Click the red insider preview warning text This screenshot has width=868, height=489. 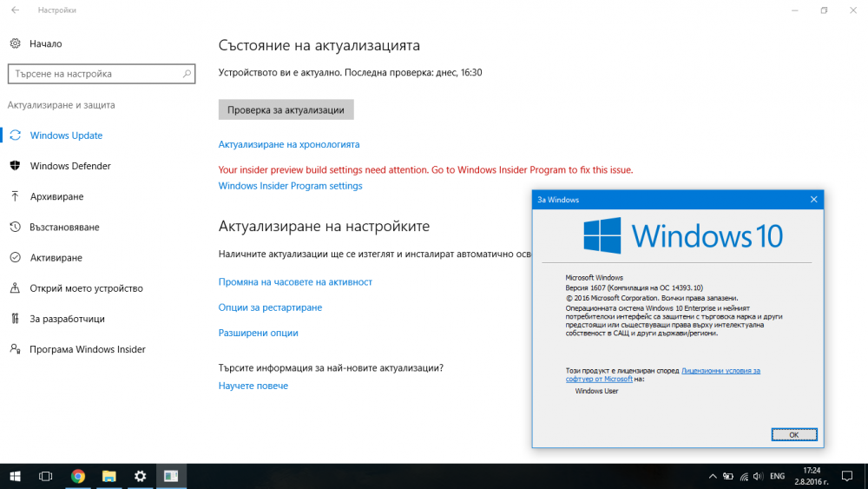tap(425, 169)
